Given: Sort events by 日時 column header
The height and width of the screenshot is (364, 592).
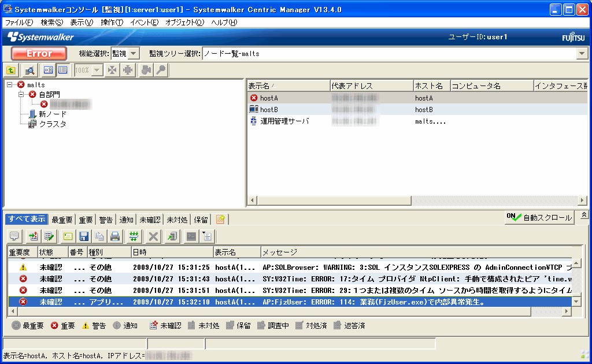Looking at the screenshot, I should coord(172,252).
